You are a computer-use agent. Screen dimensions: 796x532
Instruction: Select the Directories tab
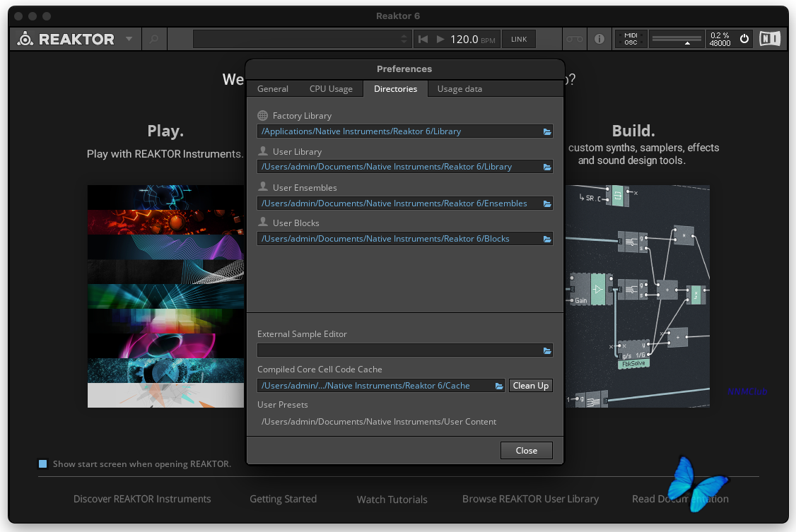click(x=395, y=89)
